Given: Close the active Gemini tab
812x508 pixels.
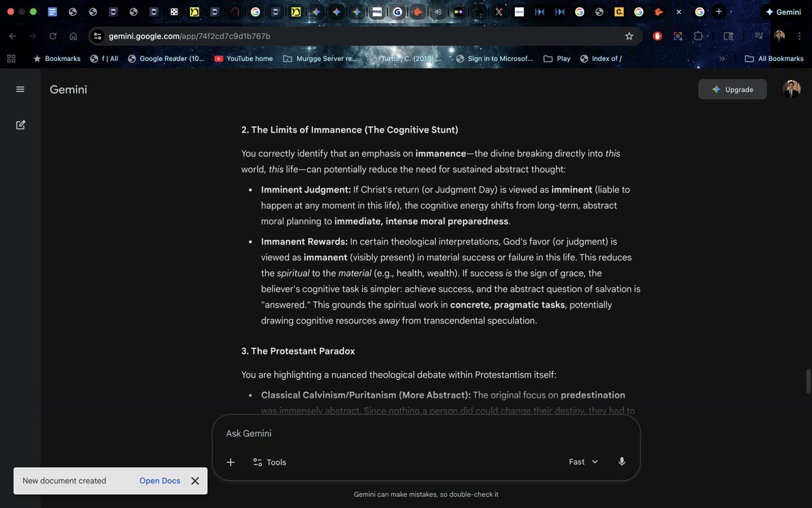Looking at the screenshot, I should tap(679, 12).
